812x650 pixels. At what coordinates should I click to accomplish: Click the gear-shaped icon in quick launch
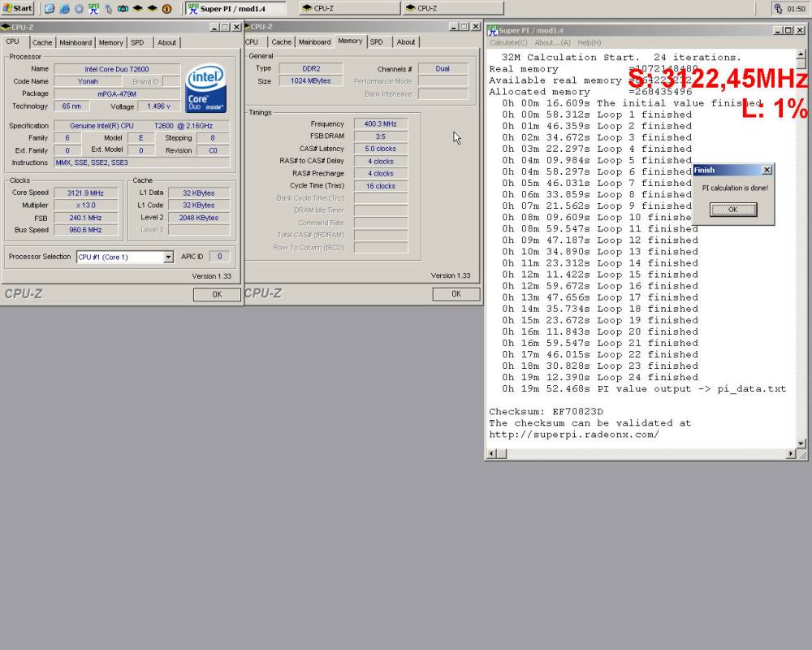[80, 9]
